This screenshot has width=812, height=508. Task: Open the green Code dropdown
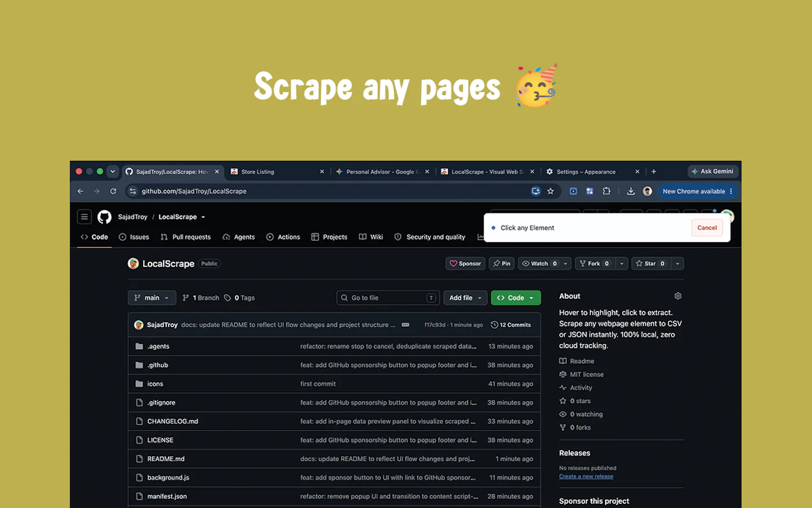tap(516, 298)
